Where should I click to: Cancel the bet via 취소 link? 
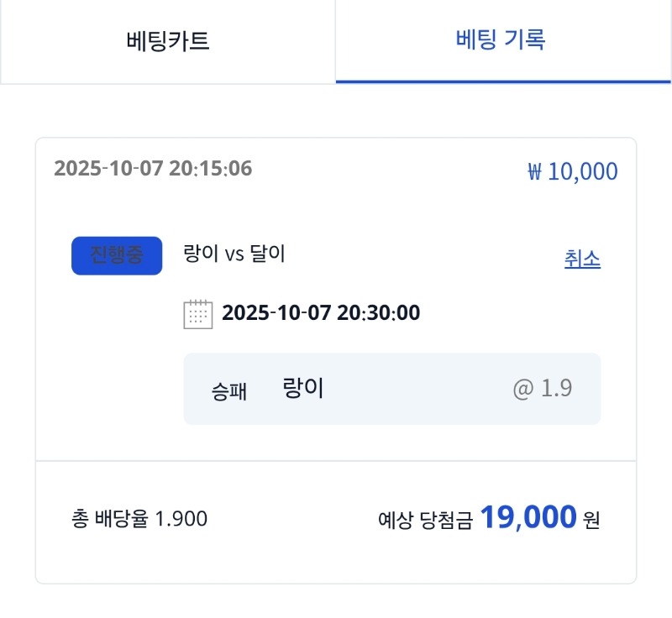[x=582, y=259]
